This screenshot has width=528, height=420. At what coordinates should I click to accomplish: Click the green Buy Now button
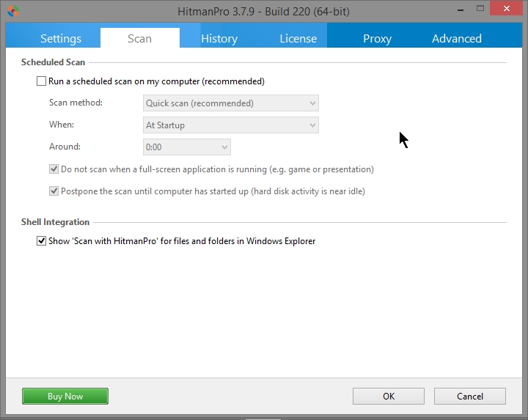tap(65, 396)
